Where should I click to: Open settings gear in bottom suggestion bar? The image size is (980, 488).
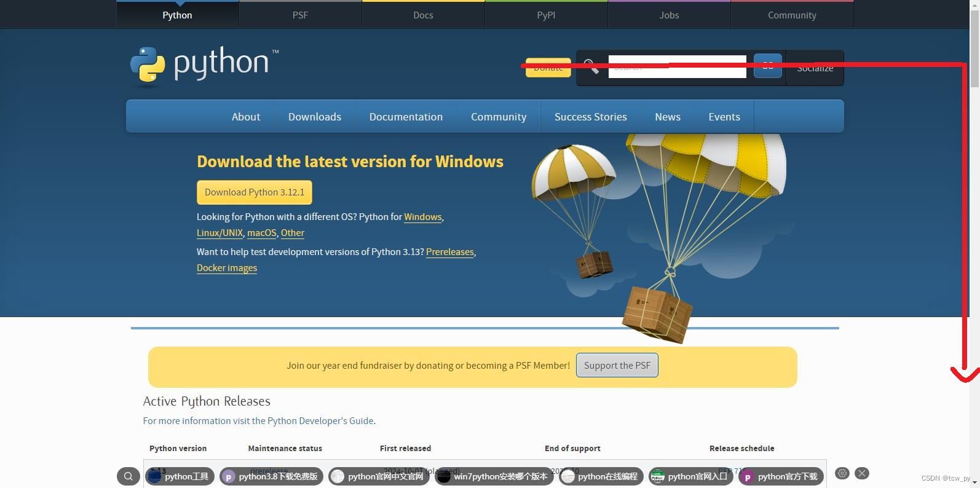click(842, 473)
